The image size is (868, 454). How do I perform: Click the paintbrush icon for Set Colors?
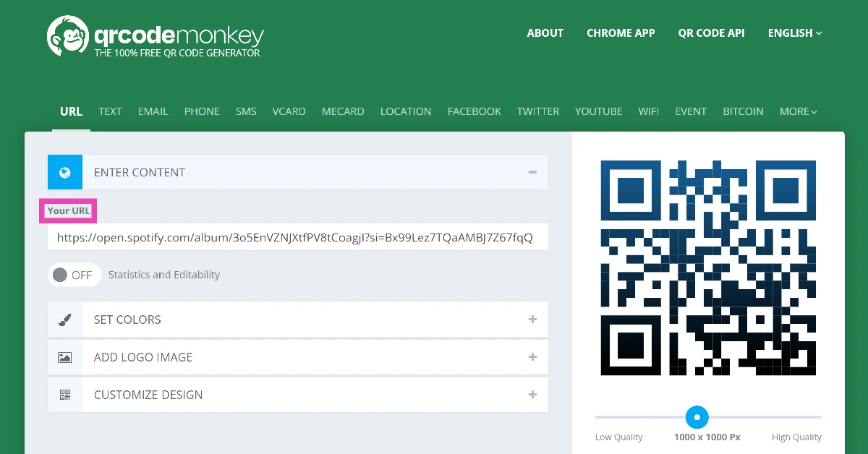65,320
